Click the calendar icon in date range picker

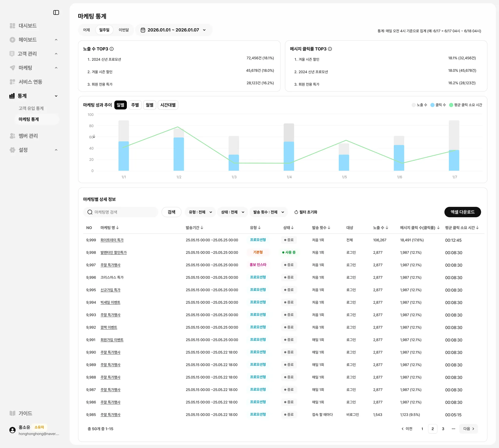[143, 30]
